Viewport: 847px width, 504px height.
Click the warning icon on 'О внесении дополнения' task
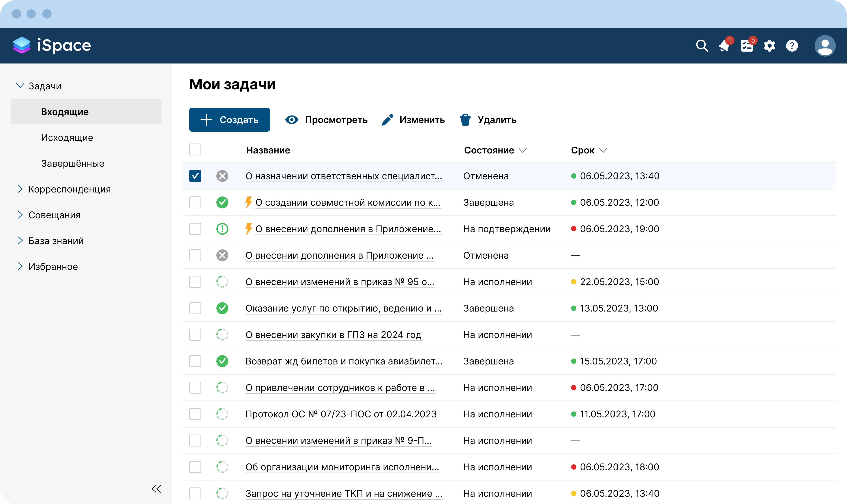coord(223,229)
